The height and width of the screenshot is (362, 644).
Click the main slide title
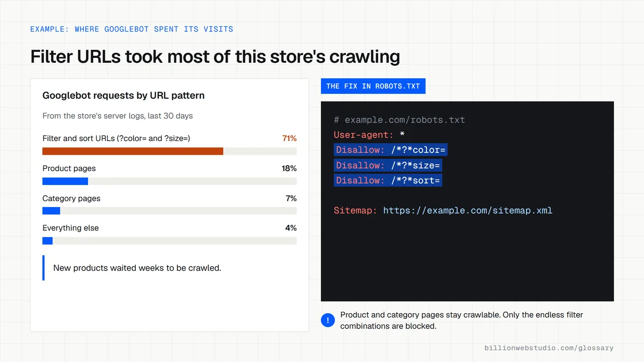[x=215, y=57]
